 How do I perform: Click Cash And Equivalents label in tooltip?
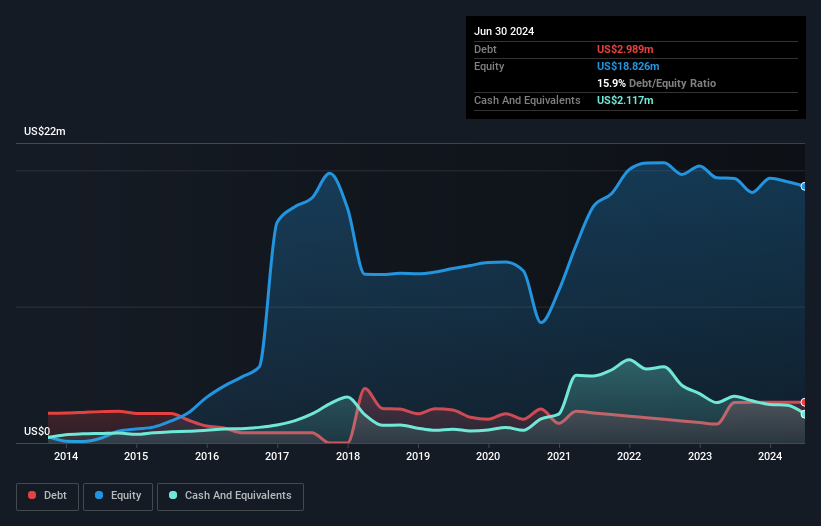point(527,100)
